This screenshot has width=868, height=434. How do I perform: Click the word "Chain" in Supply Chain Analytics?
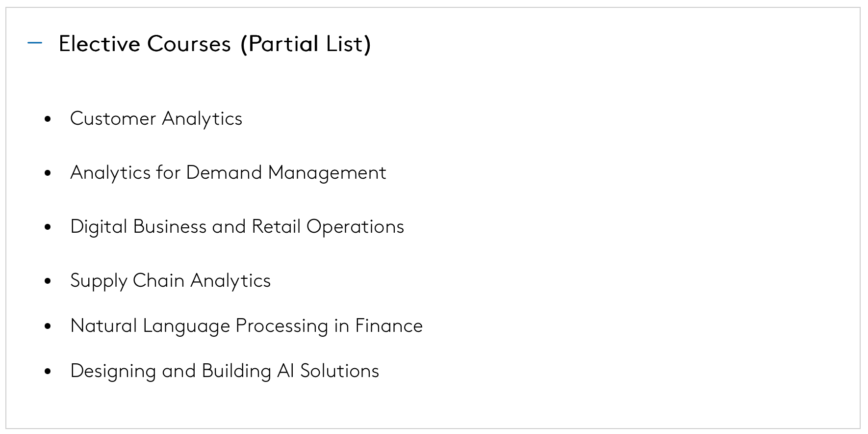(x=158, y=281)
